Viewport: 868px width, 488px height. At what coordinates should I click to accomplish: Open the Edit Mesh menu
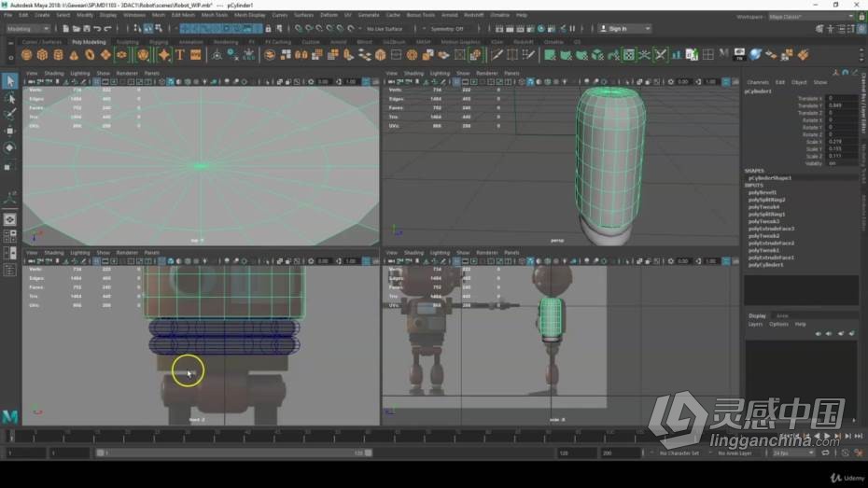coord(183,15)
